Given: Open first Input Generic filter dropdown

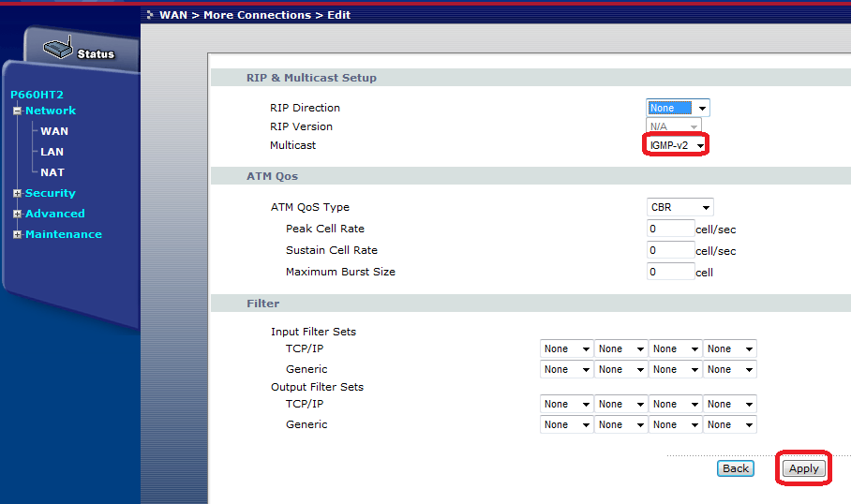Looking at the screenshot, I should [x=567, y=369].
